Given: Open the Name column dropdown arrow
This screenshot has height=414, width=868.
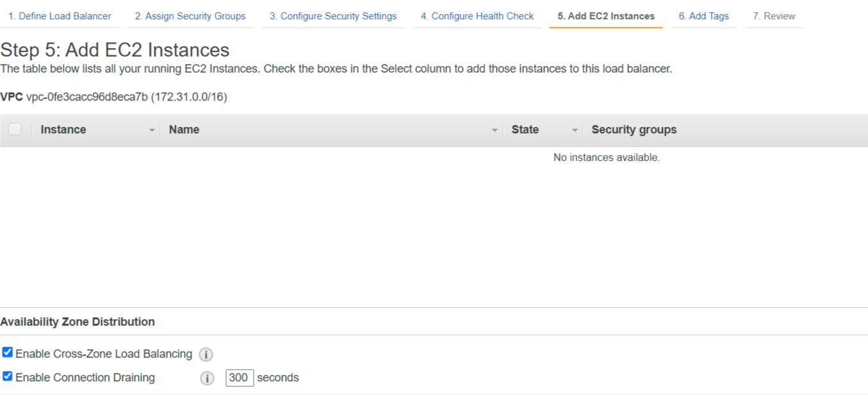Looking at the screenshot, I should (495, 130).
